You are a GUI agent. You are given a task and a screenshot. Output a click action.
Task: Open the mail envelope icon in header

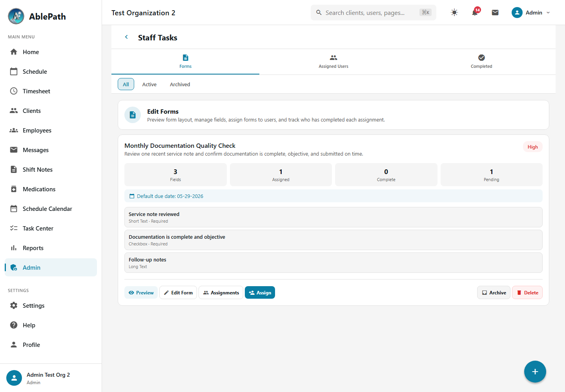(495, 13)
